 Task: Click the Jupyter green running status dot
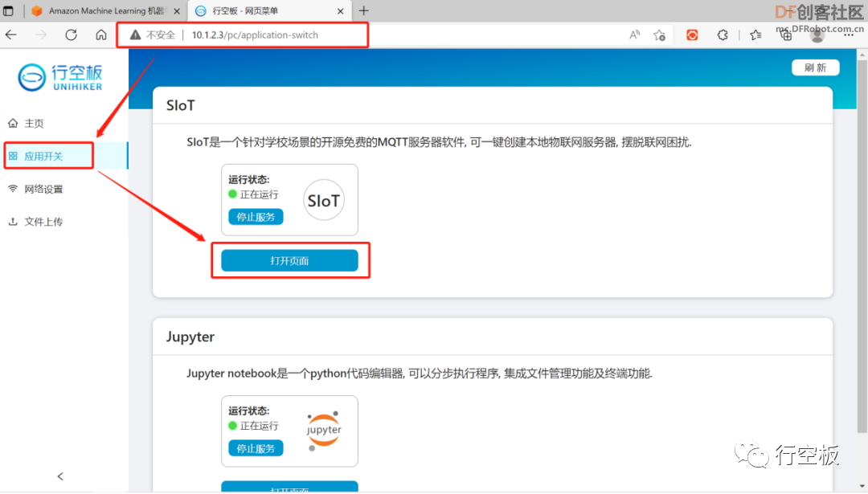click(232, 426)
